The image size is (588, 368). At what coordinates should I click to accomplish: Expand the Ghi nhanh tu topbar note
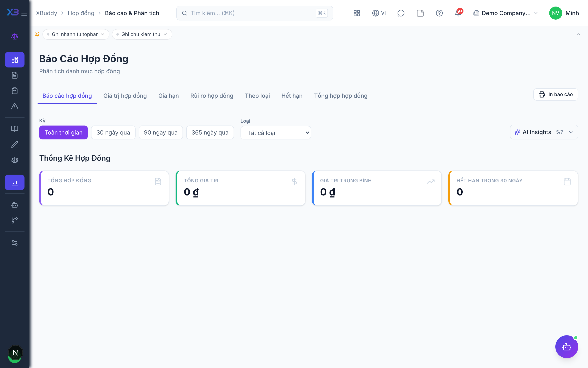pos(76,34)
